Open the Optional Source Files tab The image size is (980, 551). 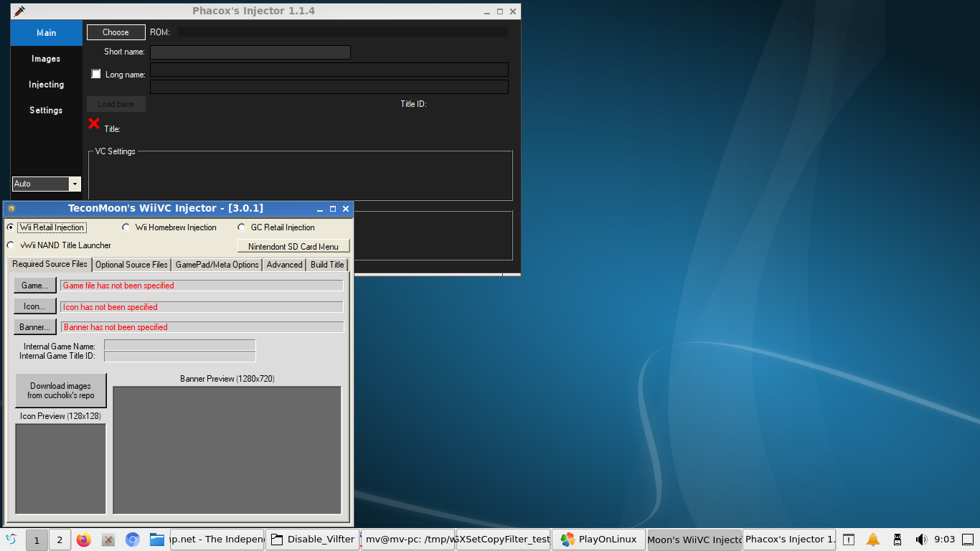click(x=131, y=265)
